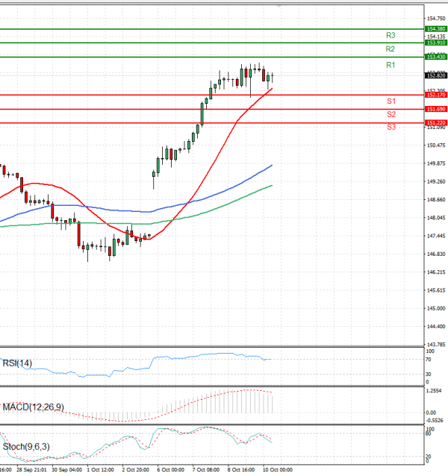This screenshot has height=476, width=448.
Task: Click the R1 resistance label
Action: click(x=391, y=66)
